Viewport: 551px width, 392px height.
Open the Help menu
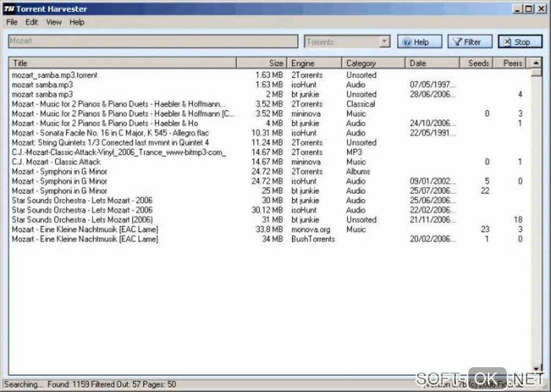77,22
